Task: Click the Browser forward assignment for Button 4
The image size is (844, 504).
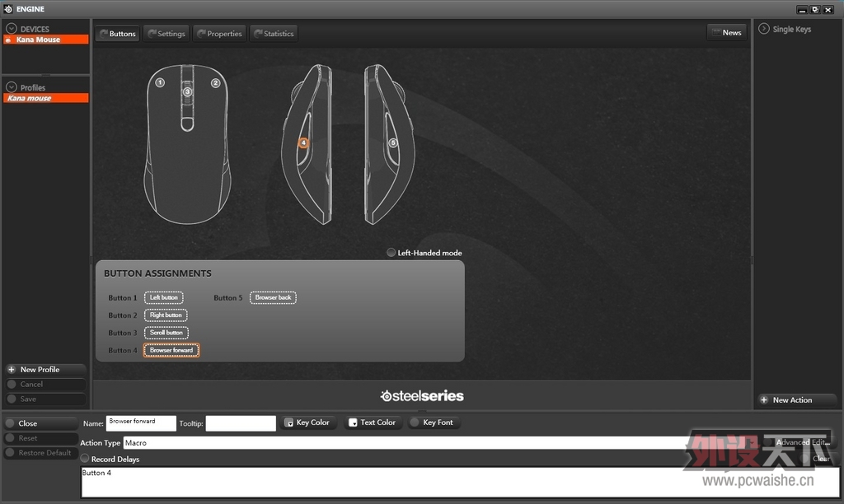Action: [x=171, y=350]
